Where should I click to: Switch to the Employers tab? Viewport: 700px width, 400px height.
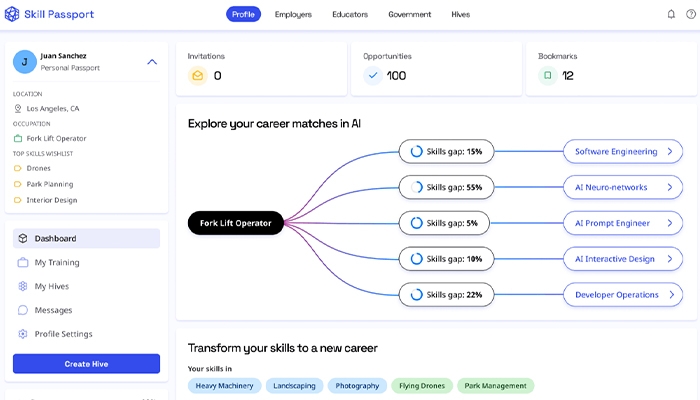(x=293, y=15)
